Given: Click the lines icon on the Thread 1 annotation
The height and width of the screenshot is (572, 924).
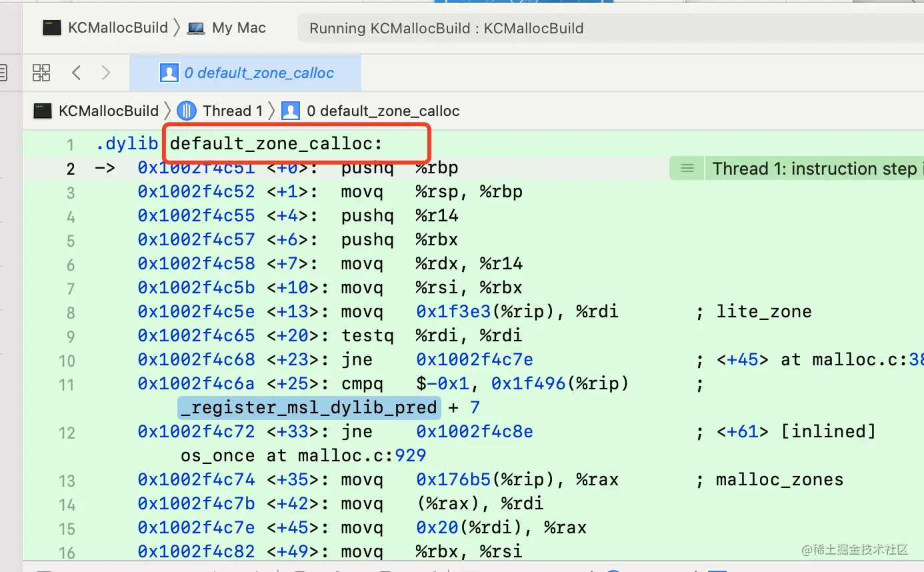Looking at the screenshot, I should click(687, 169).
